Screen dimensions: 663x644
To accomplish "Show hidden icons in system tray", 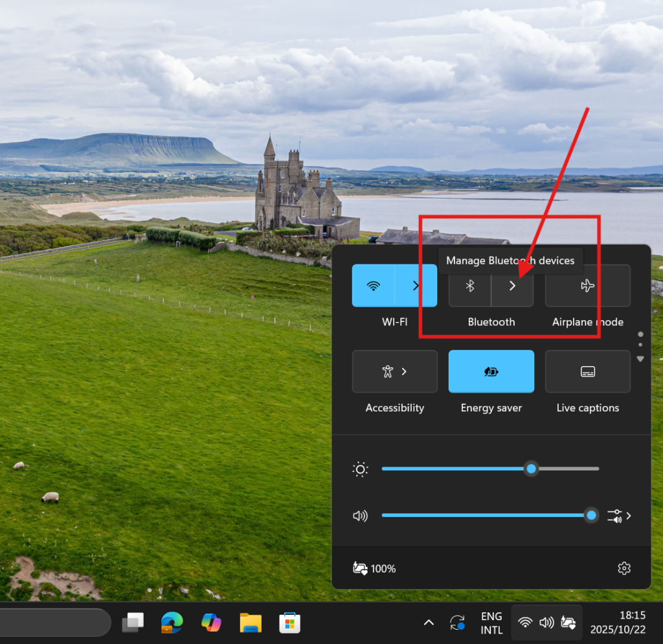I will [428, 623].
